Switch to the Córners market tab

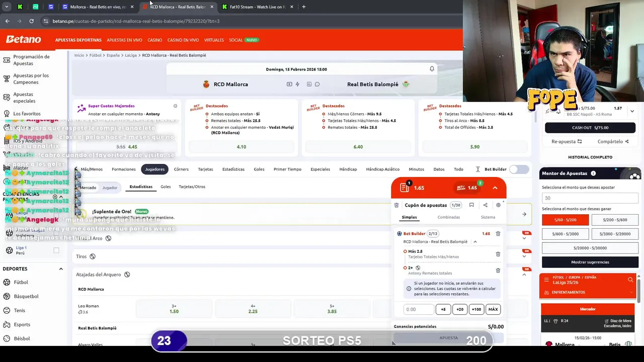pos(181,169)
